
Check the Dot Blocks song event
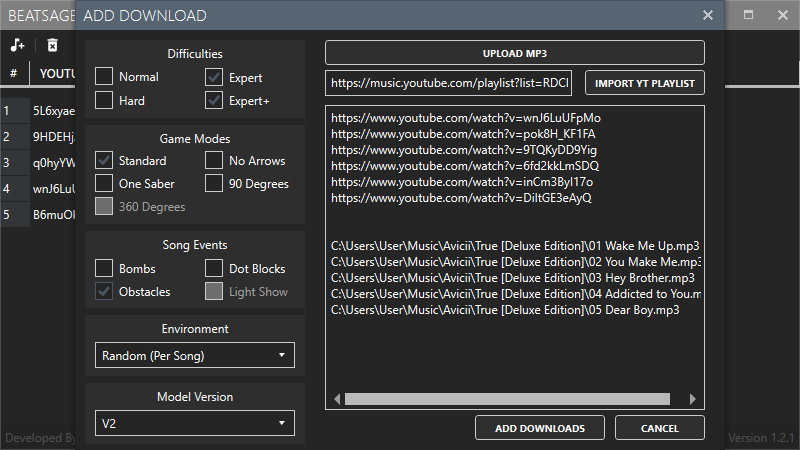[214, 268]
